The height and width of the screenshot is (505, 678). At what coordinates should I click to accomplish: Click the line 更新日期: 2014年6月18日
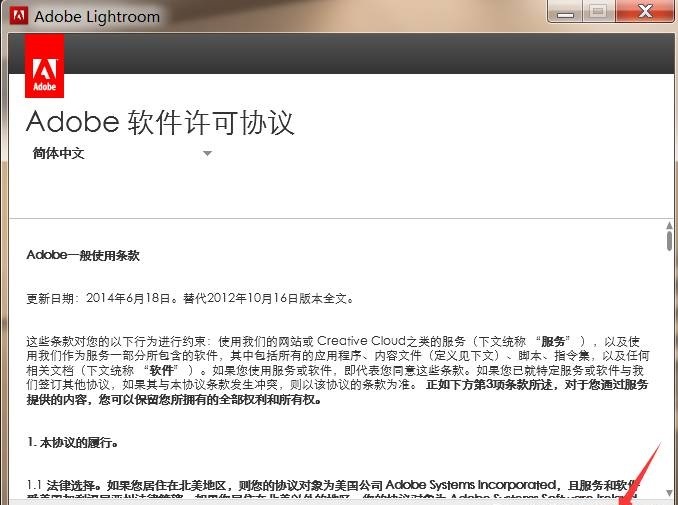coord(190,298)
